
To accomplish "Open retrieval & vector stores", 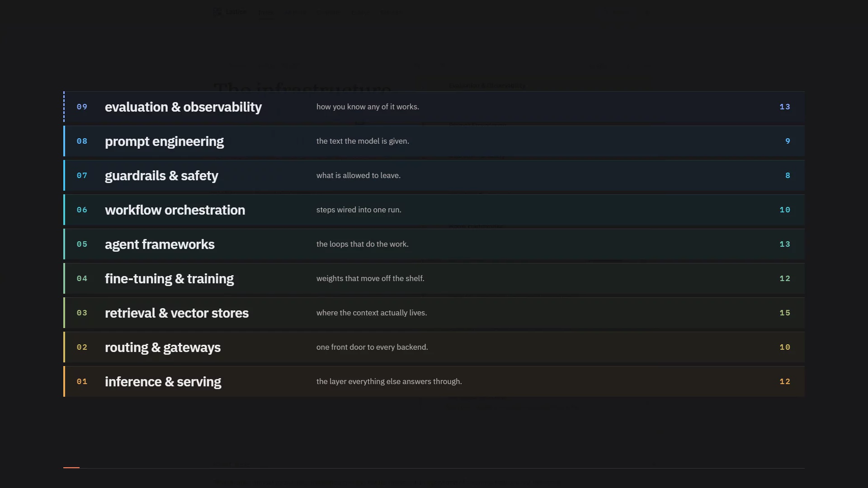I will point(434,313).
